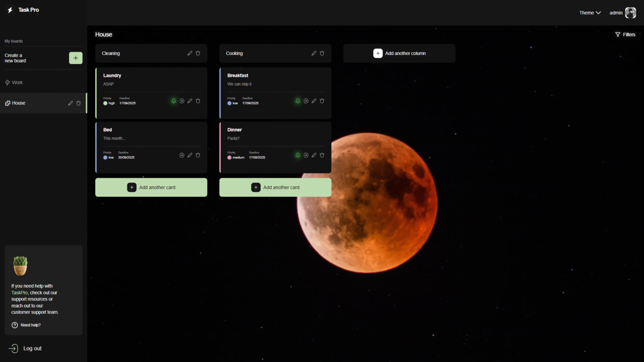Click the bell icon on Breakfast card

[x=298, y=101]
